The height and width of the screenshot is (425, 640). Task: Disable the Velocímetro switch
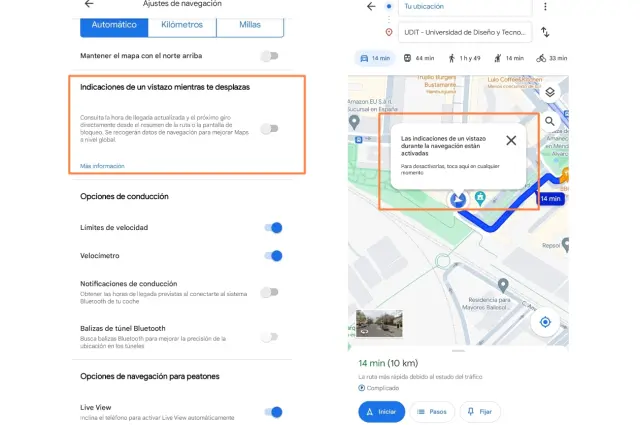tap(272, 256)
